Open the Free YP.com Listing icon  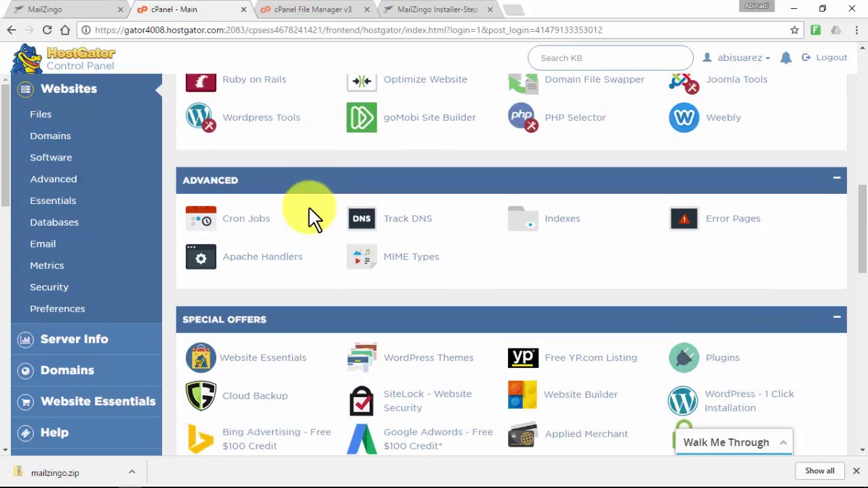pos(523,358)
